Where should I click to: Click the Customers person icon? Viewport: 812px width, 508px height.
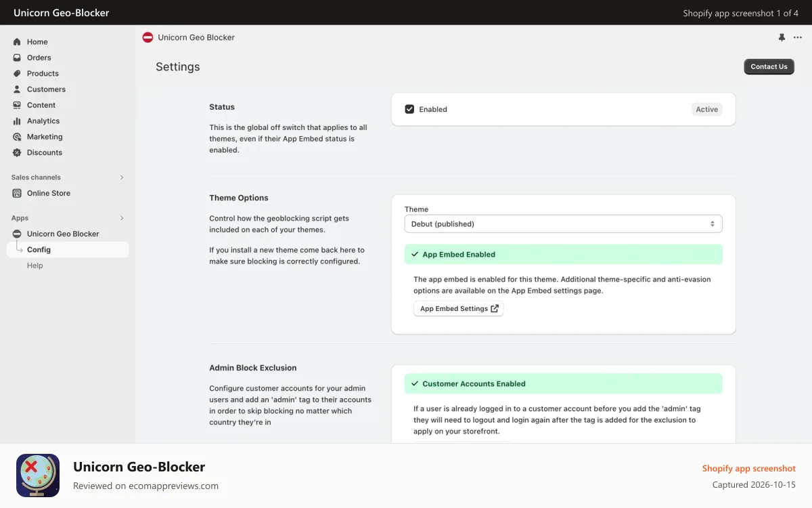click(x=17, y=89)
